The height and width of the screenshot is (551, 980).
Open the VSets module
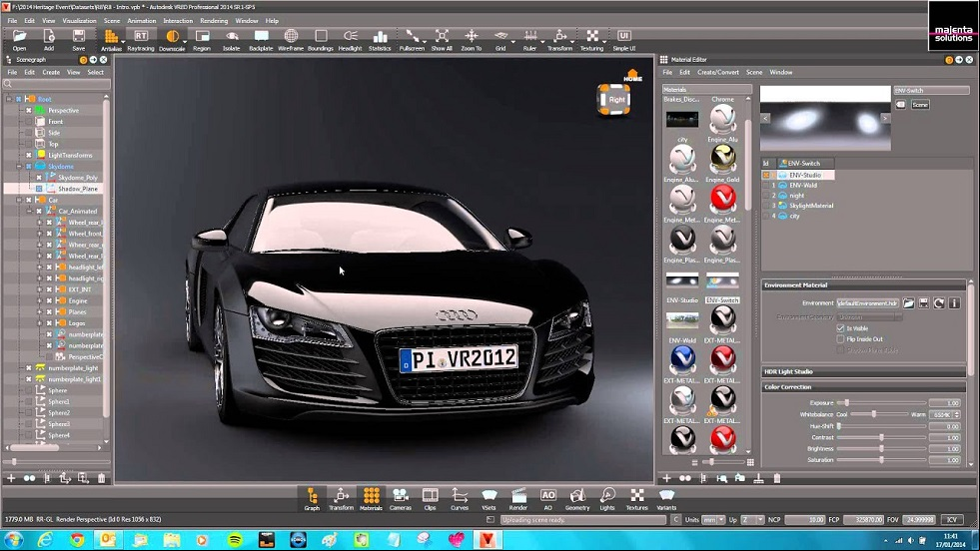[x=489, y=499]
